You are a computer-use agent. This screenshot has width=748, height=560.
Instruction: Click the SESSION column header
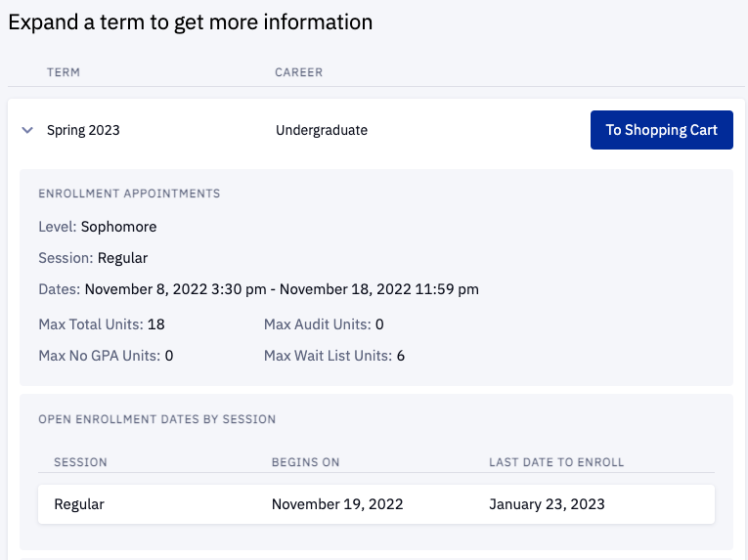(x=80, y=462)
